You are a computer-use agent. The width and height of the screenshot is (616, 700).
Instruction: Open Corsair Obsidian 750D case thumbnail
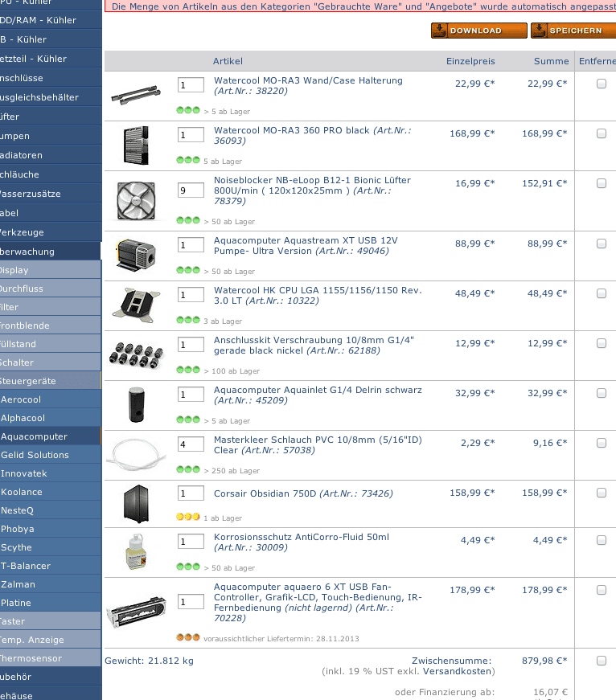[x=136, y=504]
